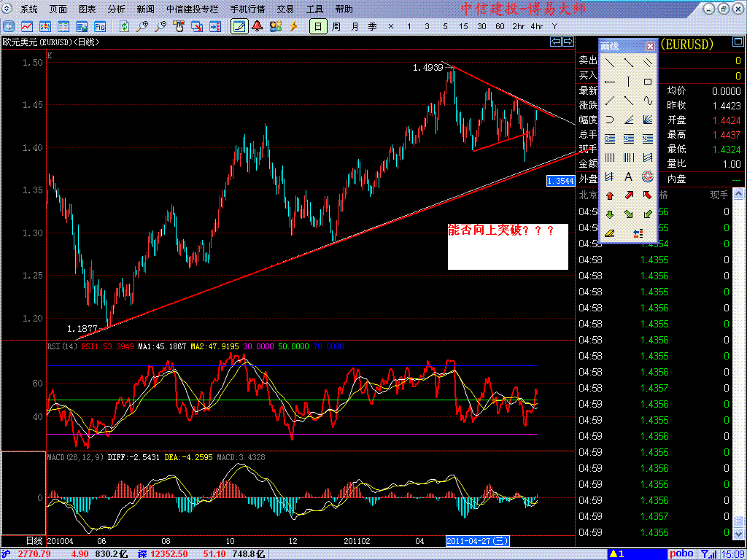Select the vertical line tool
Screen dimensions: 747x560
point(629,82)
